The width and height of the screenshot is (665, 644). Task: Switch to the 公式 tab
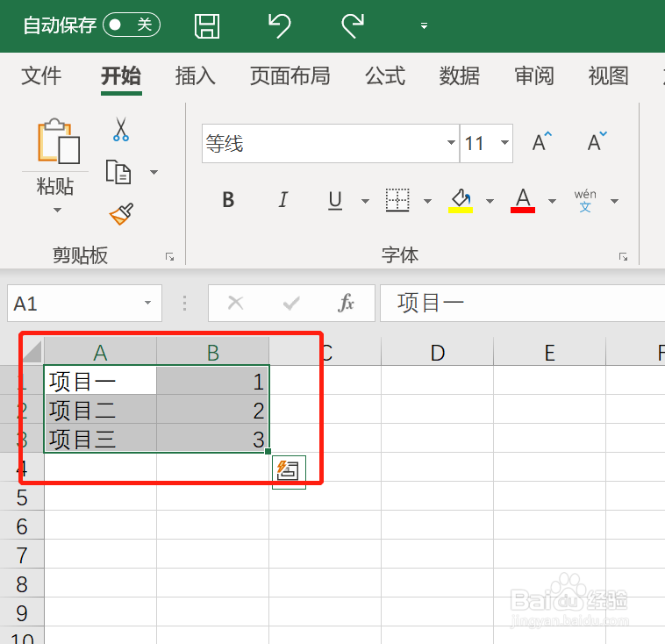385,76
